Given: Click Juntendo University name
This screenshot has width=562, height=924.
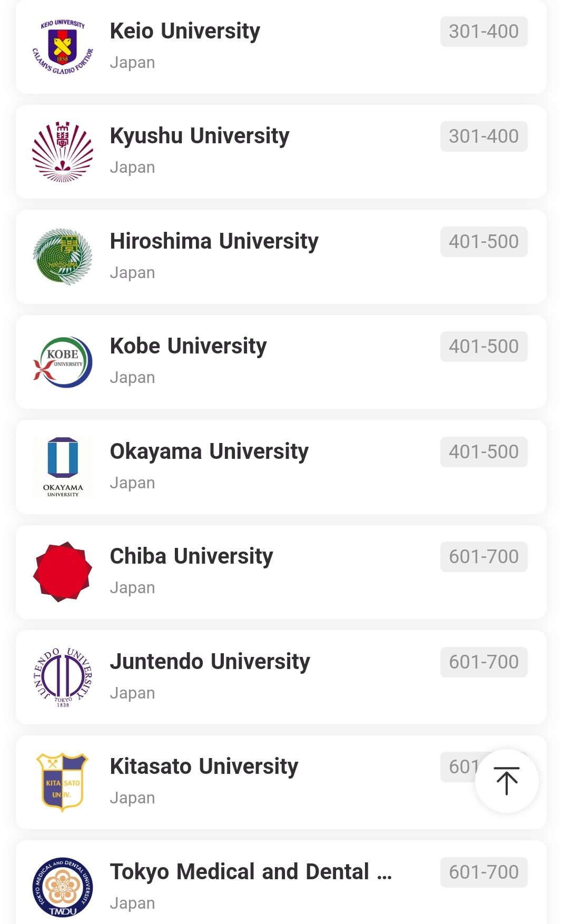Looking at the screenshot, I should pyautogui.click(x=210, y=662).
